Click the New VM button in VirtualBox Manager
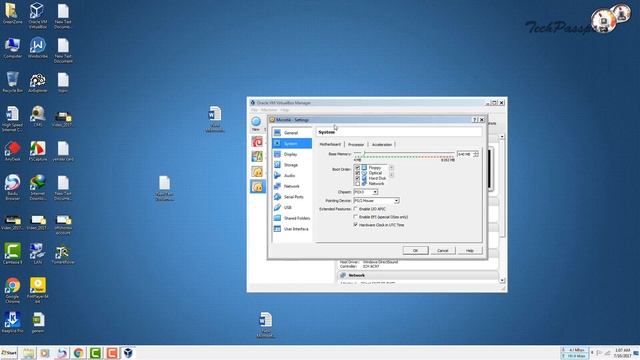The width and height of the screenshot is (640, 360). 256,124
